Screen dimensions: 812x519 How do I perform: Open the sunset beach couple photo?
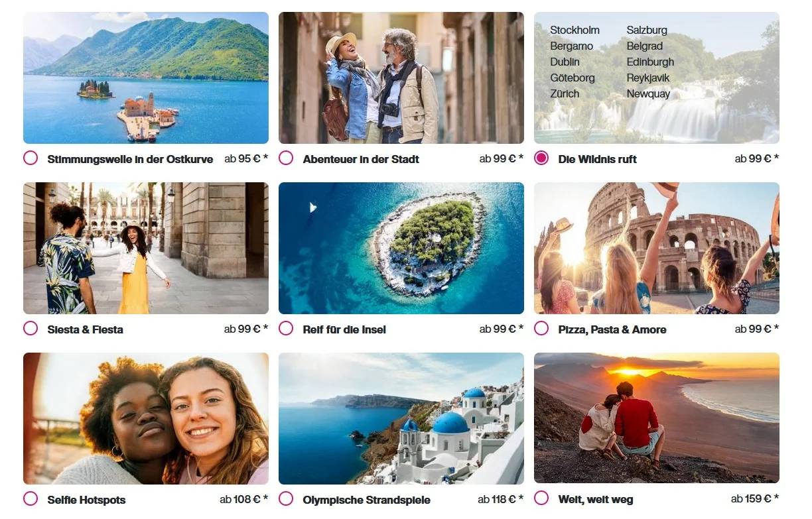(657, 418)
